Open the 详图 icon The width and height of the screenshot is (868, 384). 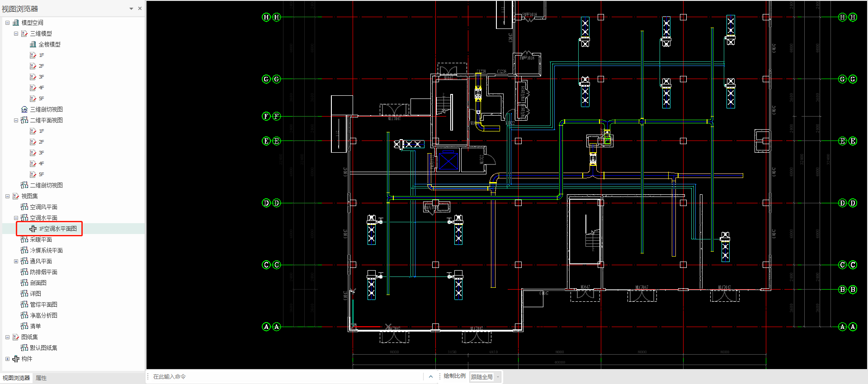tap(24, 294)
